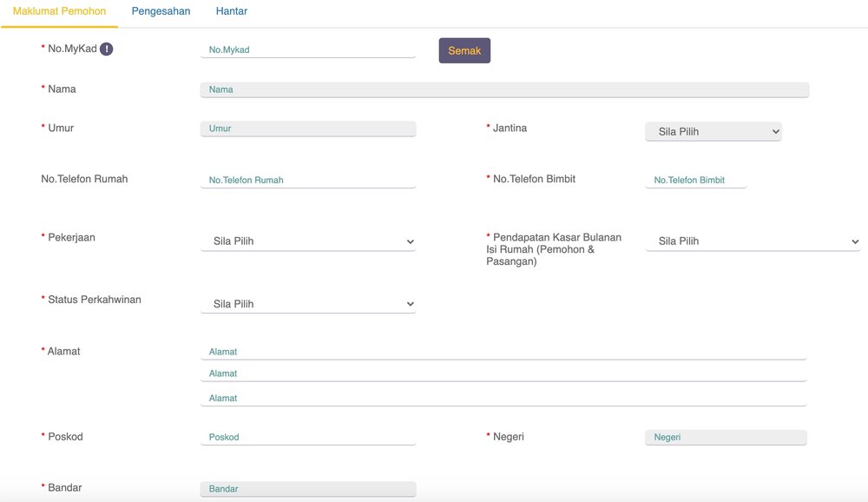Switch to the Pengesahan tab
868x502 pixels.
160,10
